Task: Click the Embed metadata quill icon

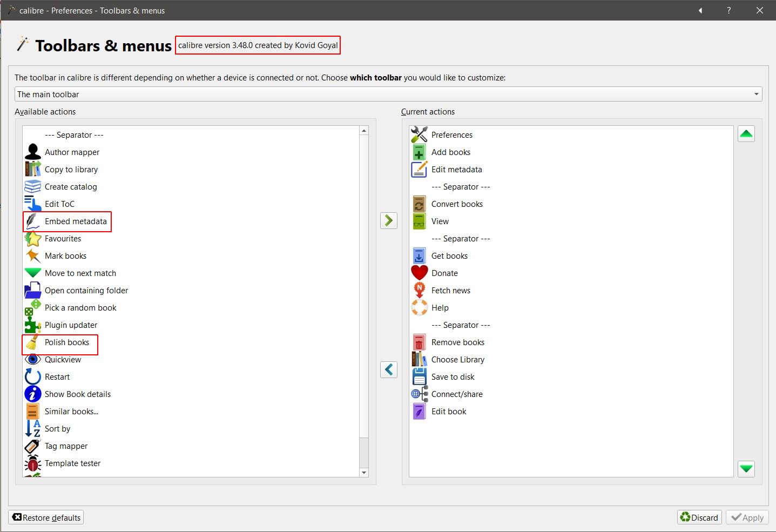Action: click(x=33, y=221)
